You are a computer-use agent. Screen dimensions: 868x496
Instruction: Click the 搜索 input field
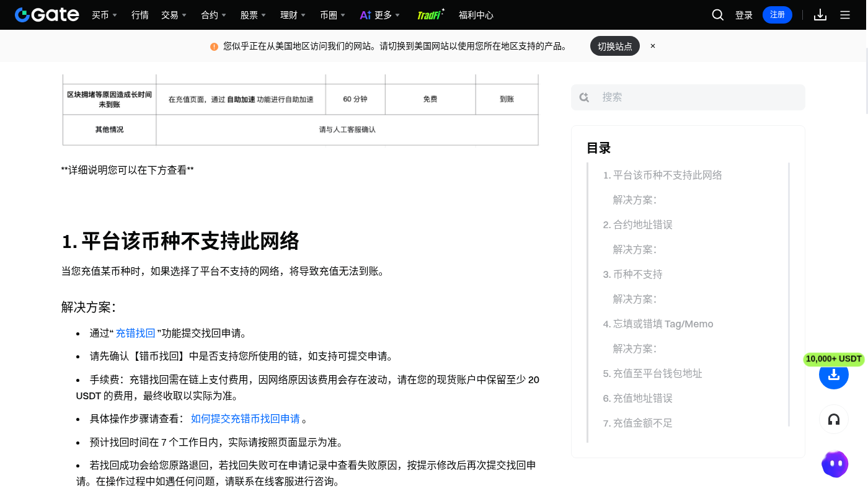(688, 97)
